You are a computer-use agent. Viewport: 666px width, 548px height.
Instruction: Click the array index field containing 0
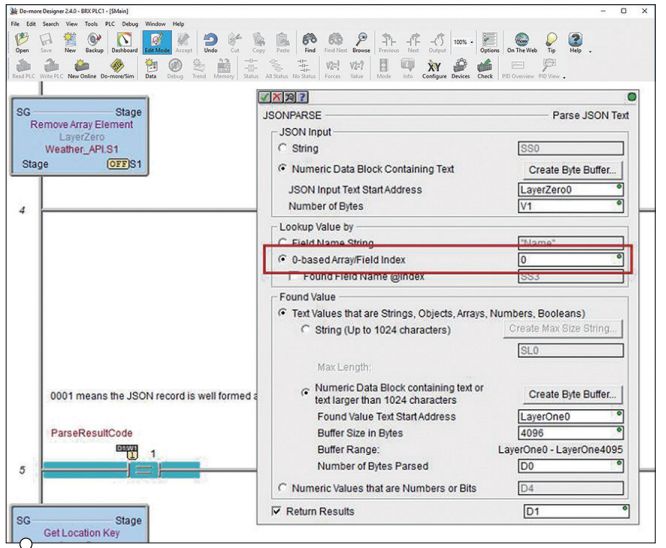pyautogui.click(x=570, y=259)
